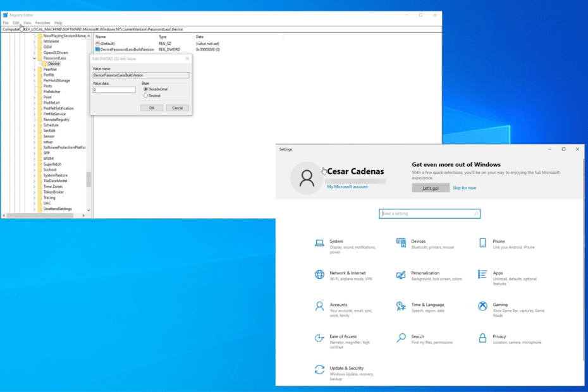Click the Settings window vertical scrollbar

(584, 259)
